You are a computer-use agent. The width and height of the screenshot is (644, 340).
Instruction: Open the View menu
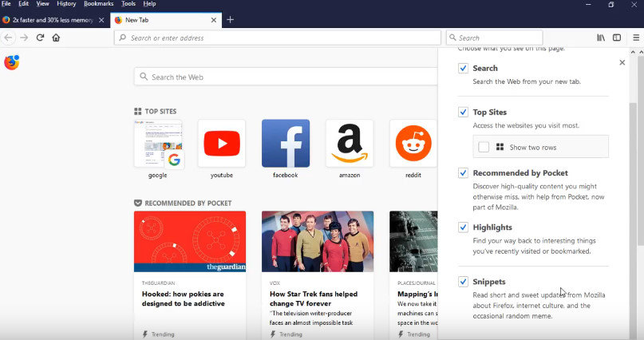(42, 4)
